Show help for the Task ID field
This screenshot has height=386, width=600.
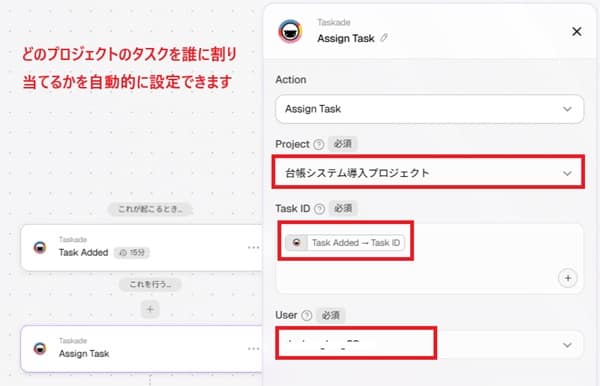(319, 209)
